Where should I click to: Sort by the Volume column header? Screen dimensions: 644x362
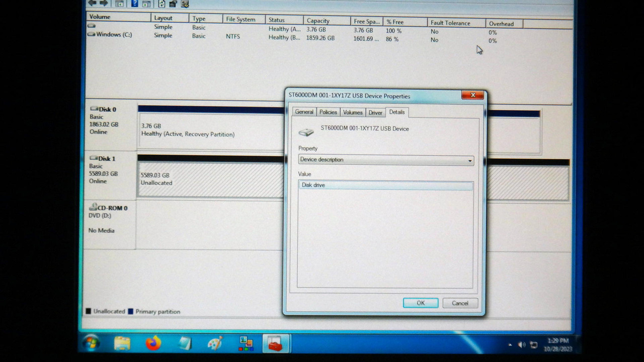118,17
